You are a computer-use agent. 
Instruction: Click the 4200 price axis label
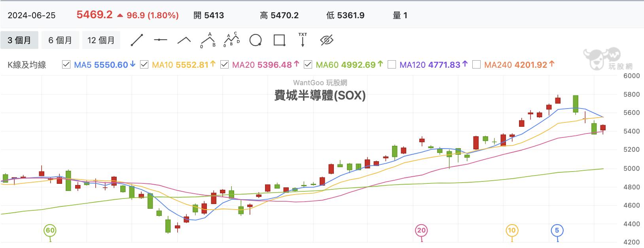[x=631, y=242]
